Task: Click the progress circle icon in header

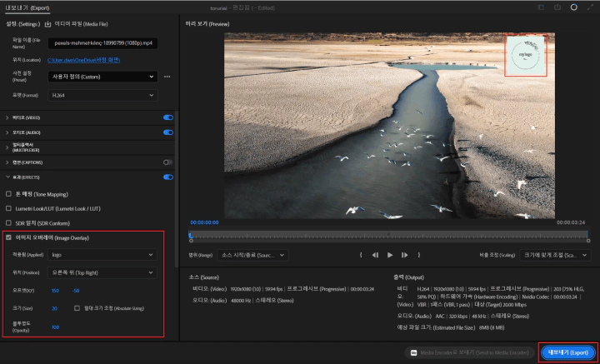Action: 573,7
